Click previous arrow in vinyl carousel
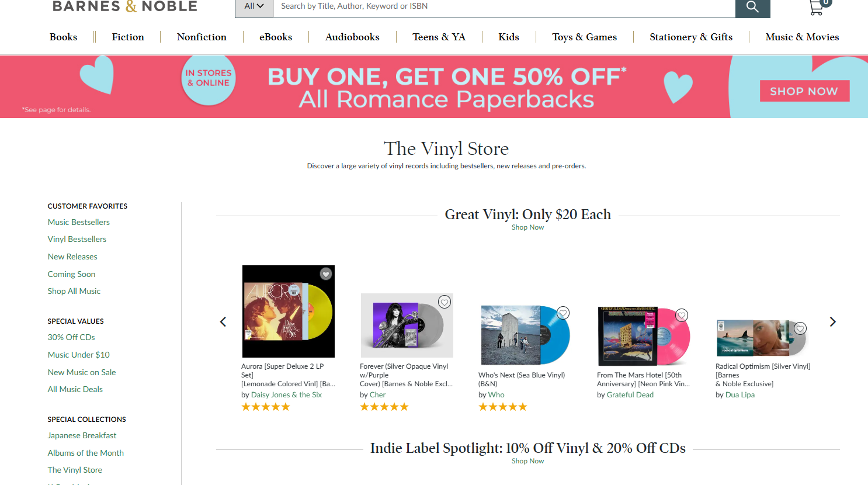The image size is (868, 485). tap(223, 322)
